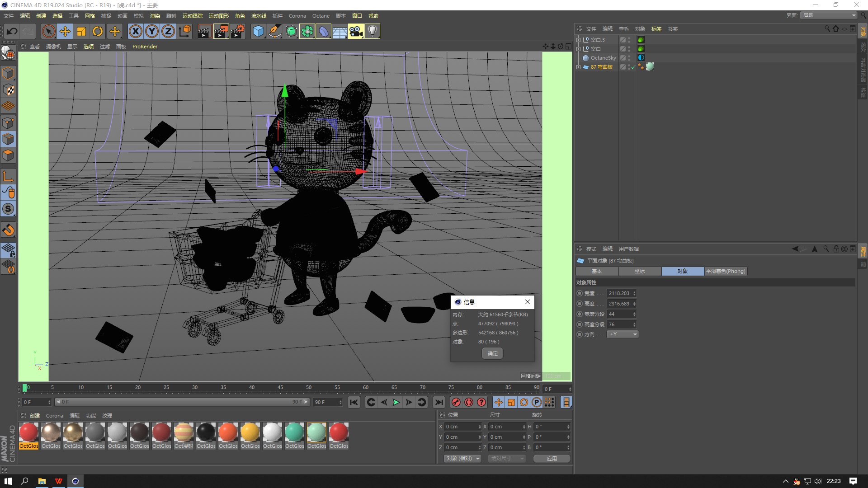Open the viewport 摄像机 menu
This screenshot has height=488, width=868.
coord(53,47)
